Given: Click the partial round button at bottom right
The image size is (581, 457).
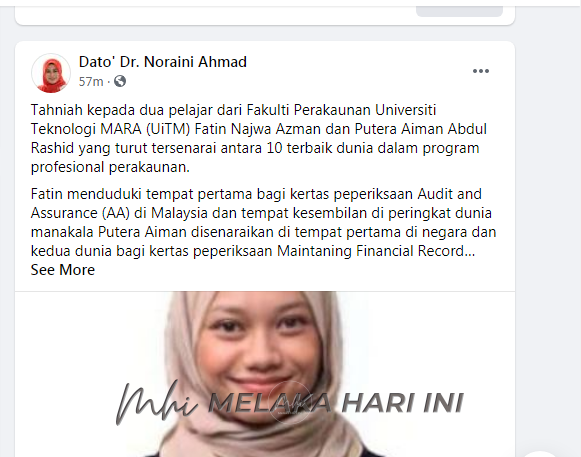Looking at the screenshot, I should pos(540,454).
